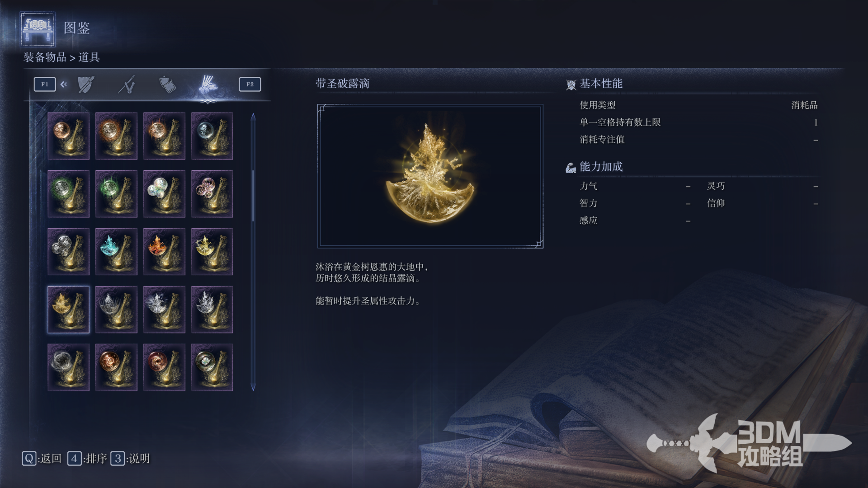
Task: Click the scrollbar up arrow in item list
Action: [253, 117]
